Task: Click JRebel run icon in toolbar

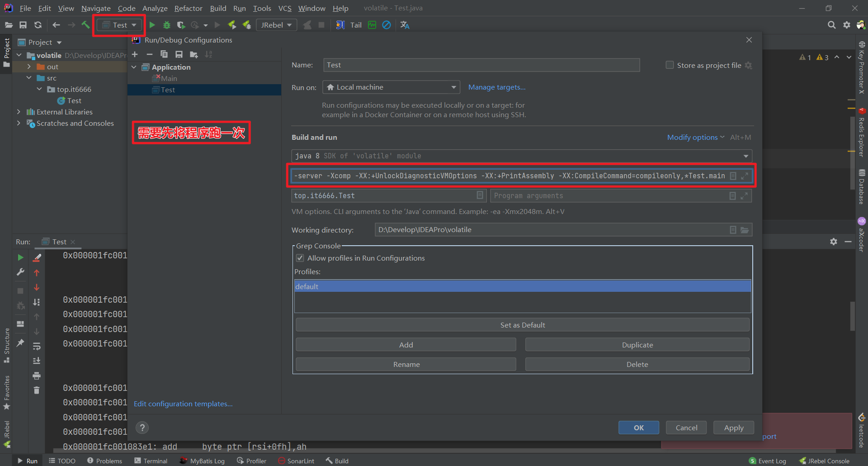Action: [232, 25]
